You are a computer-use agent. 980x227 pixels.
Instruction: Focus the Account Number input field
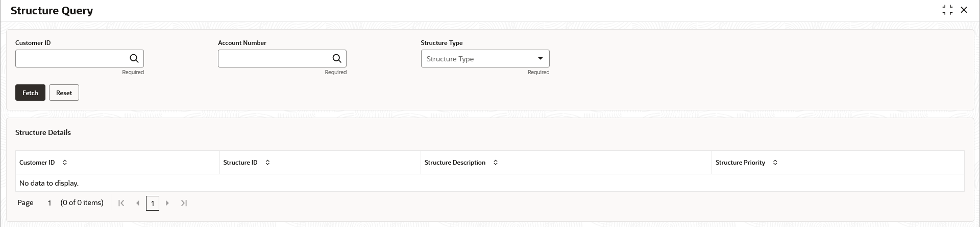(274, 59)
